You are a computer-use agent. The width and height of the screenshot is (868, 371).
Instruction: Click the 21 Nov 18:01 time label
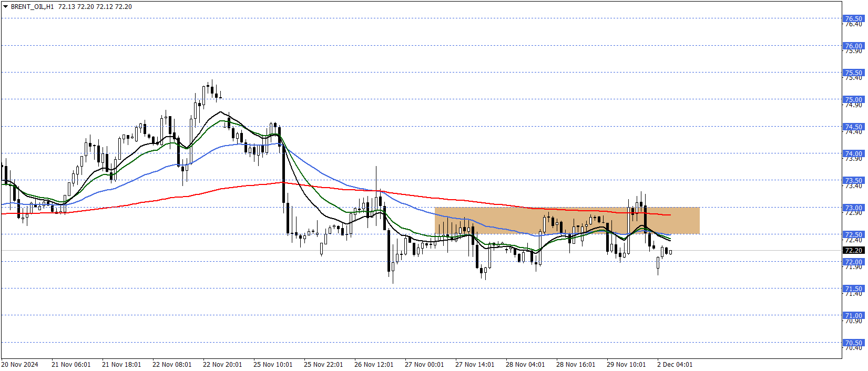point(121,364)
